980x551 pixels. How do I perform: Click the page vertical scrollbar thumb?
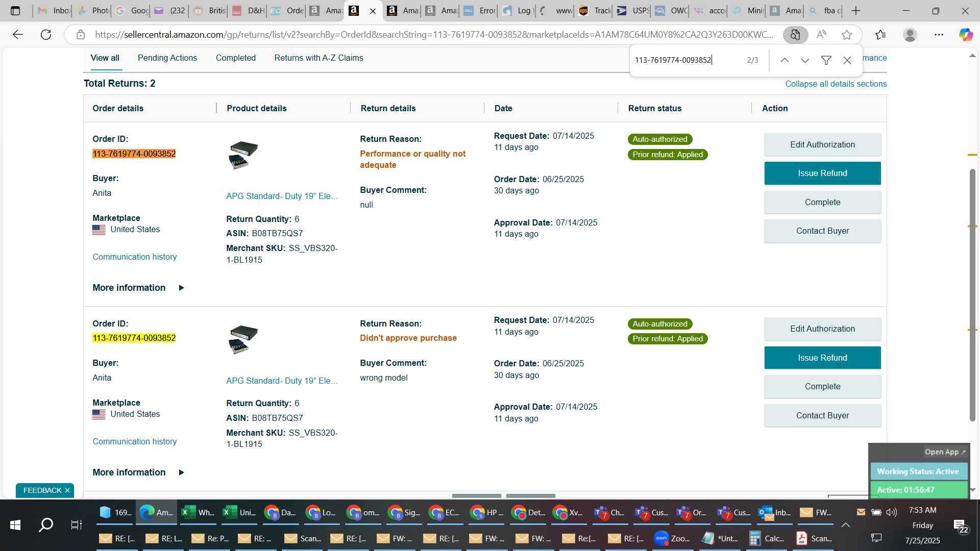(x=972, y=294)
